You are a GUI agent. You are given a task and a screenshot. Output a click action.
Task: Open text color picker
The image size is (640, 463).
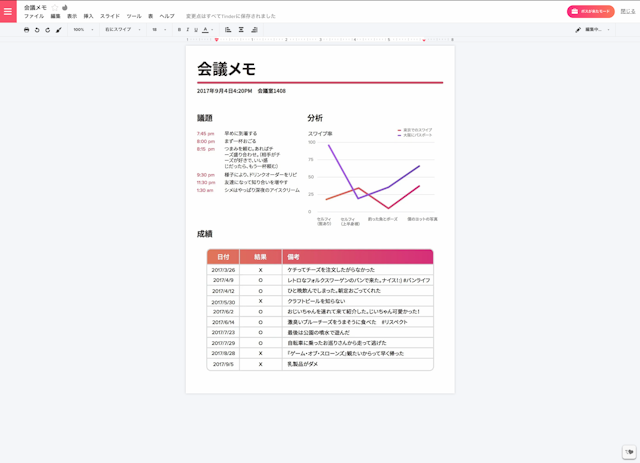(205, 30)
